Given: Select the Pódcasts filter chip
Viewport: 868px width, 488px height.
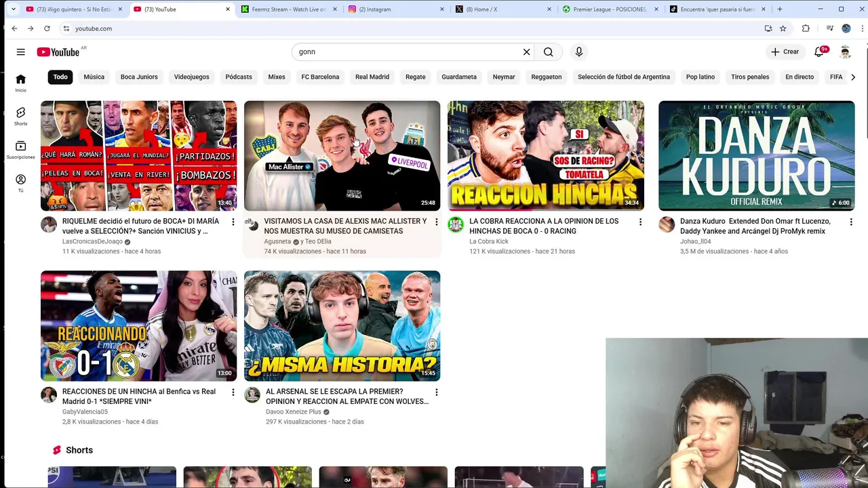Looking at the screenshot, I should (239, 77).
